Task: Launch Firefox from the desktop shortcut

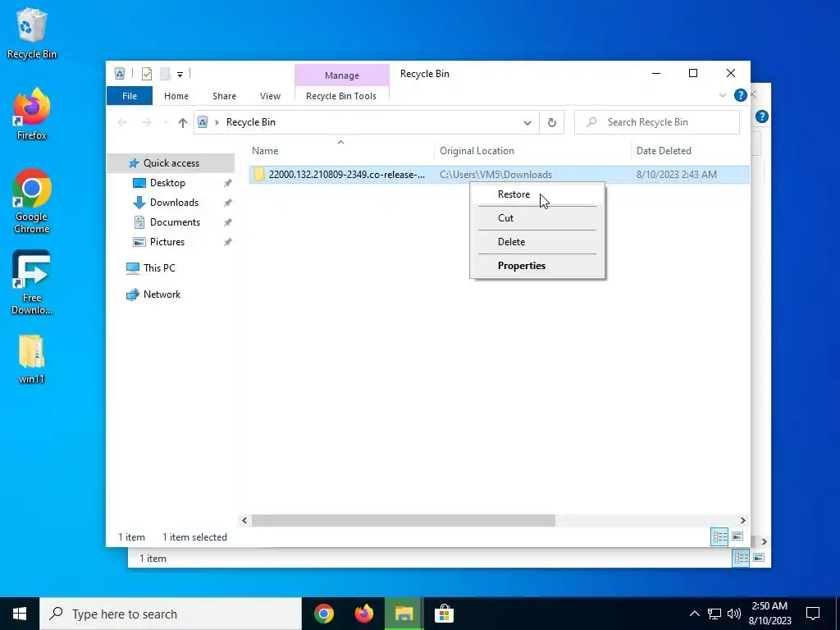Action: click(32, 114)
